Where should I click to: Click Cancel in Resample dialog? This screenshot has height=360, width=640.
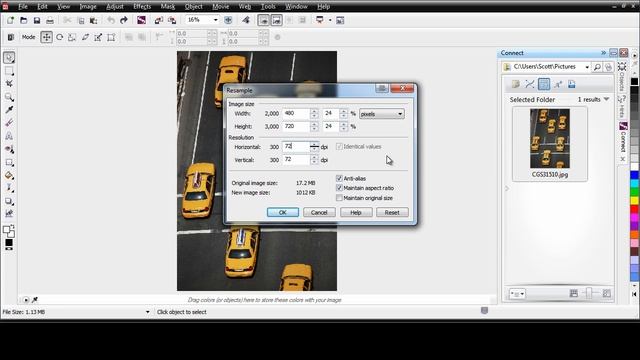[319, 212]
